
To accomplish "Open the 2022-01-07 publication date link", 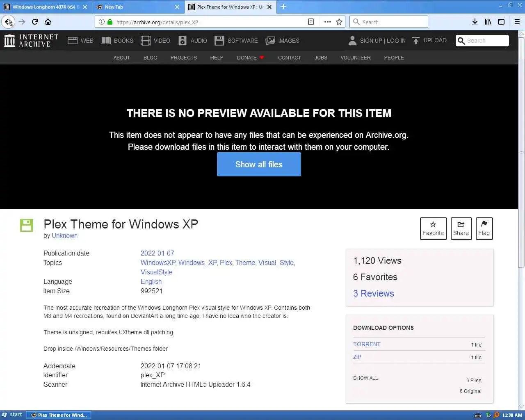I will pos(157,253).
